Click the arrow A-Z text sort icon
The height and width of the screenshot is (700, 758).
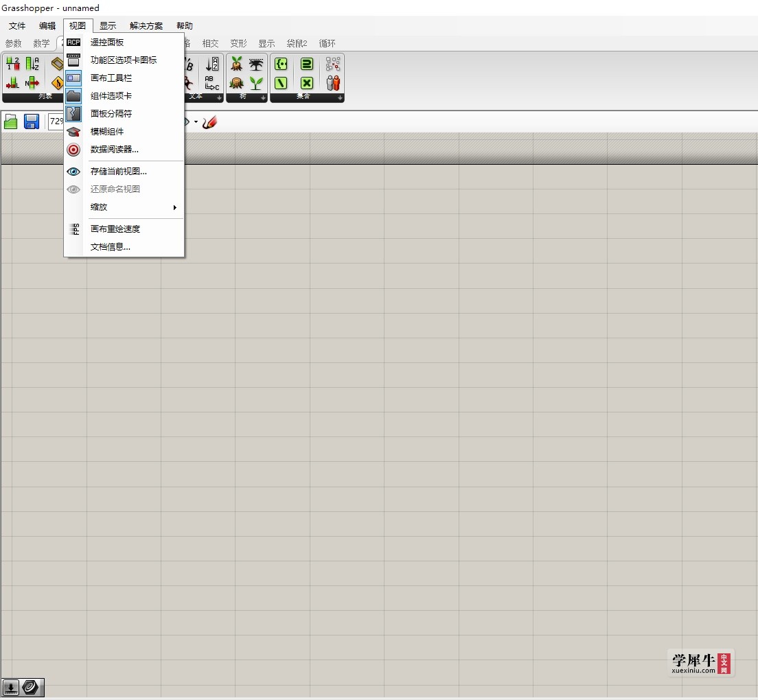pos(212,64)
